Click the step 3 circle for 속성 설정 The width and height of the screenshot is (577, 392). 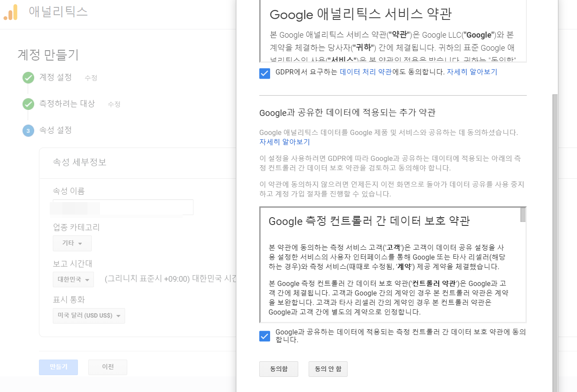(28, 131)
